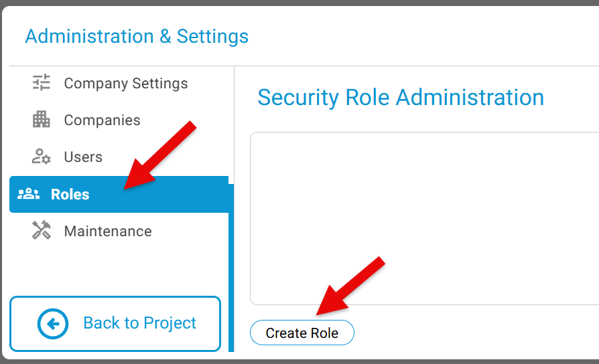Click the Company Settings sliders icon
This screenshot has width=599, height=364.
42,83
